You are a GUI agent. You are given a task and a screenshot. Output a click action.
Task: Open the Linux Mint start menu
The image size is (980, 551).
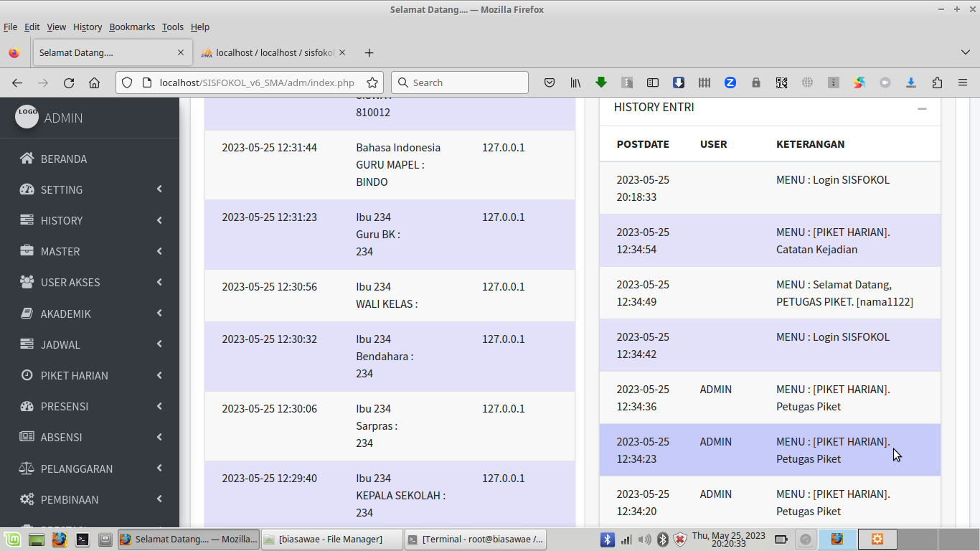(x=12, y=539)
